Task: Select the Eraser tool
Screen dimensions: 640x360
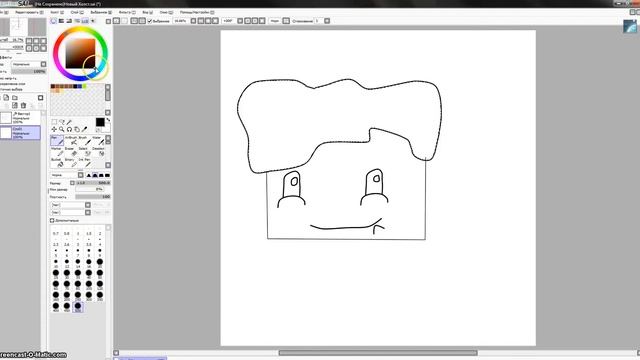Action: click(71, 151)
